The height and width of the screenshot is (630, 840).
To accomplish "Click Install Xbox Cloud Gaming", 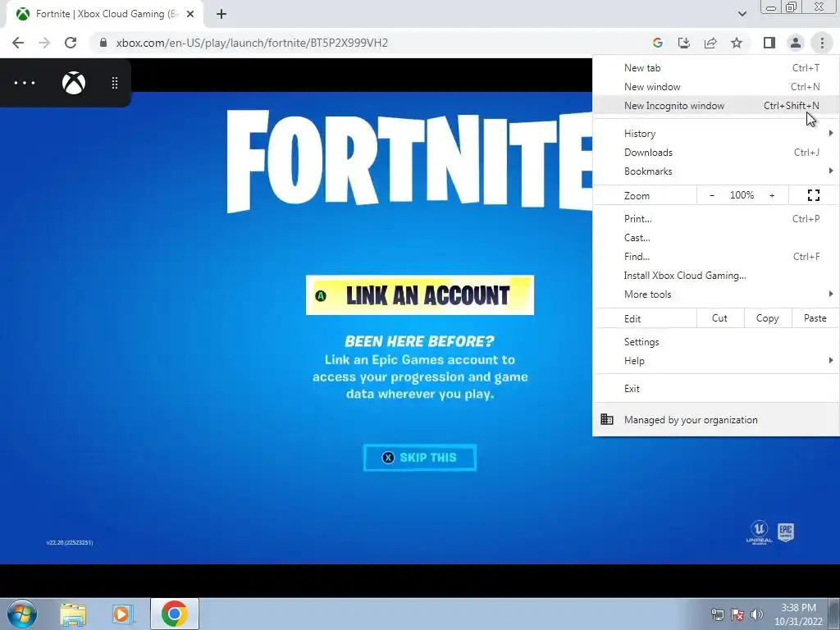I will (715, 276).
